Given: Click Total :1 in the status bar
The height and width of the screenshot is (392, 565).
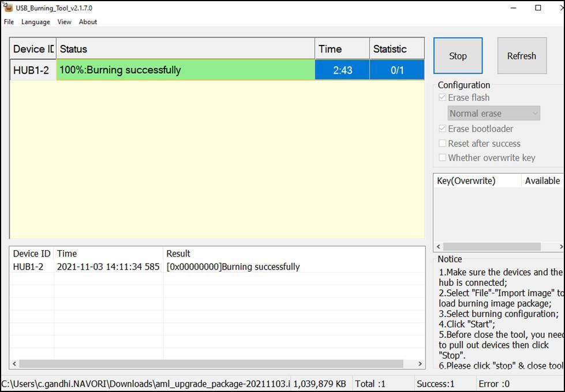Looking at the screenshot, I should pos(371,384).
